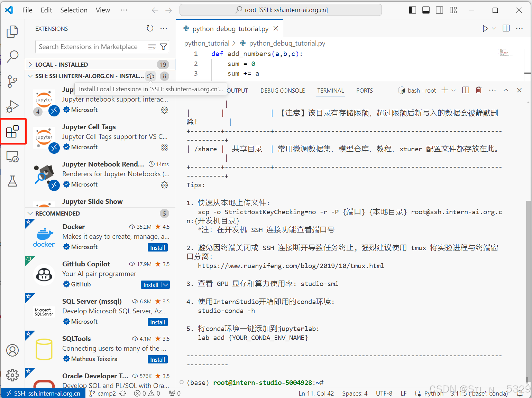
Task: Open the Search view in activity bar
Action: point(12,56)
